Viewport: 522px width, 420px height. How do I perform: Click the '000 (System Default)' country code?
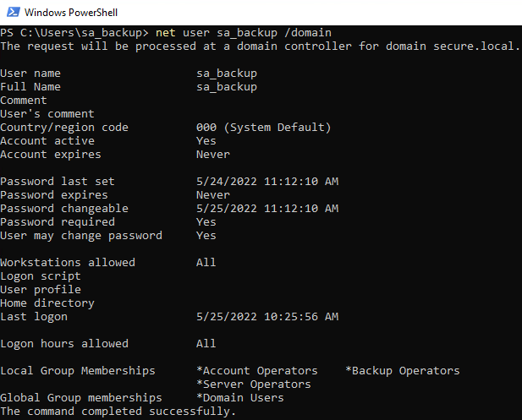tap(263, 128)
